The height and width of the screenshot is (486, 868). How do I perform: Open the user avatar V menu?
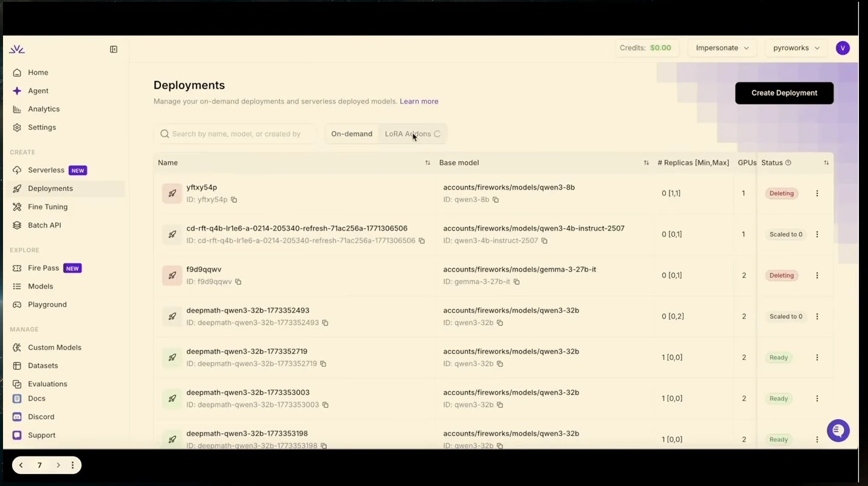coord(843,48)
